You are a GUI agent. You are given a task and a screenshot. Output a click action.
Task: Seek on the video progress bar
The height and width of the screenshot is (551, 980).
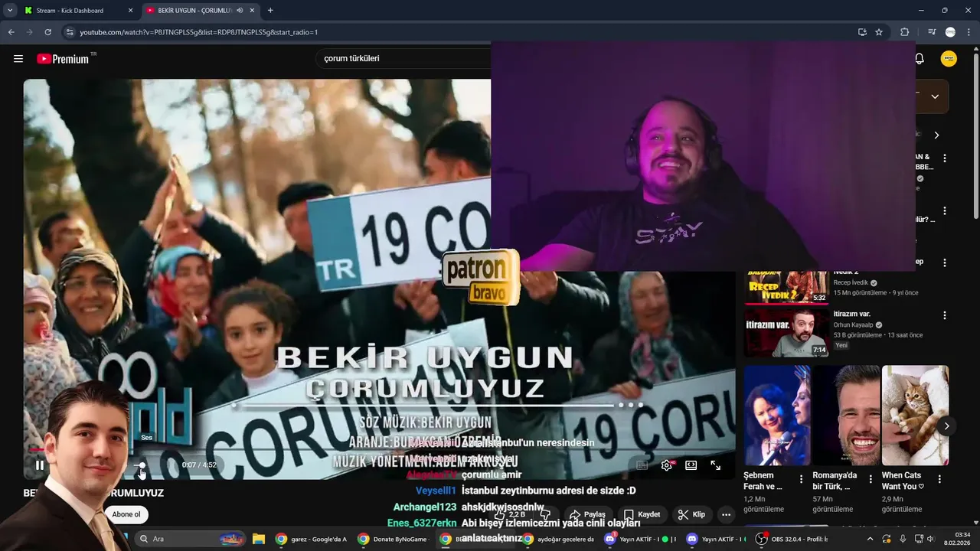click(379, 450)
